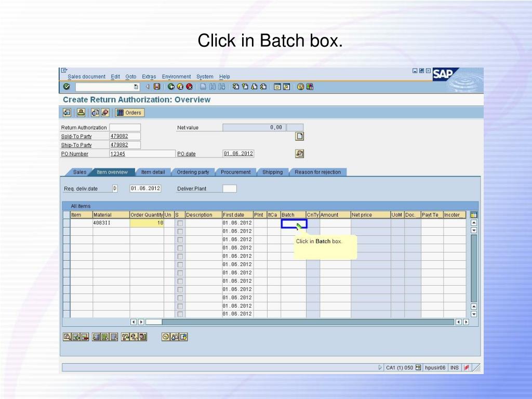Viewport: 532px width, 399px height.
Task: Click the First page icon
Action: tap(235, 87)
